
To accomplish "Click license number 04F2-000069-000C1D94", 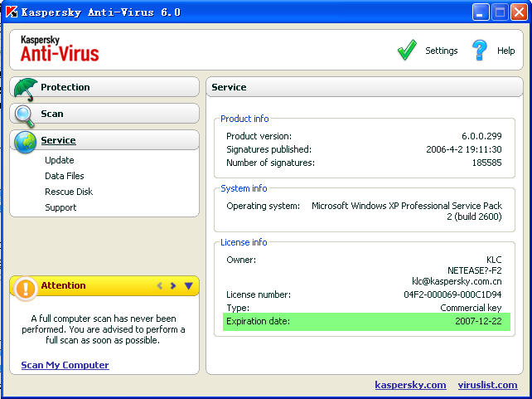I will click(452, 294).
